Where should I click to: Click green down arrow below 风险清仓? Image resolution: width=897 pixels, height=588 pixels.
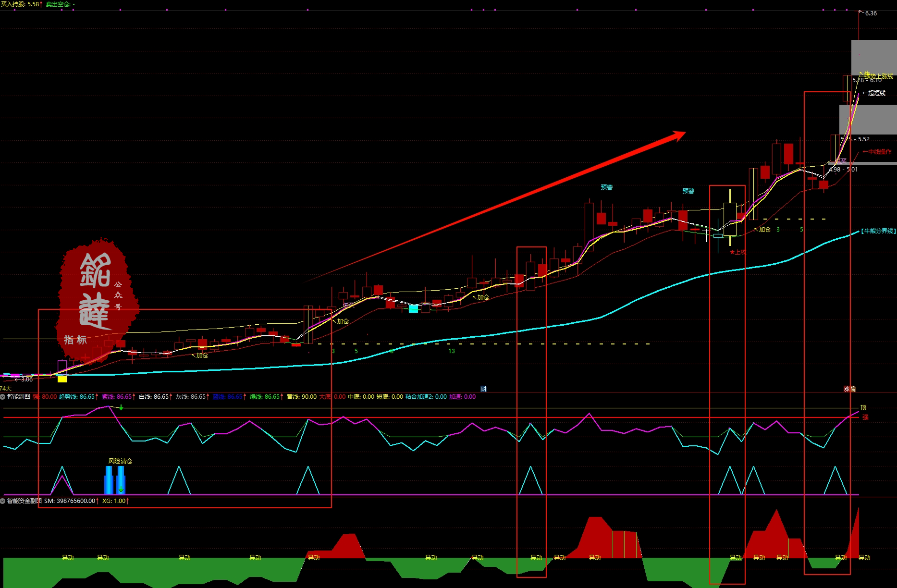(121, 490)
